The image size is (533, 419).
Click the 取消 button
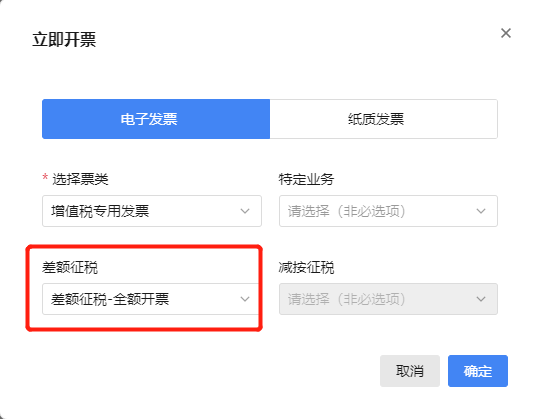(410, 371)
